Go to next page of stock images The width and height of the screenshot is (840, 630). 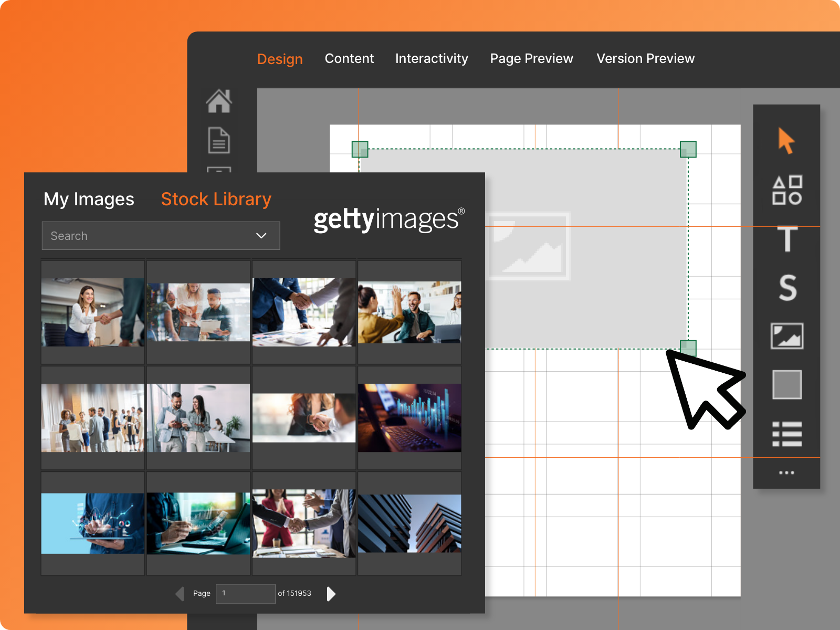(x=331, y=594)
